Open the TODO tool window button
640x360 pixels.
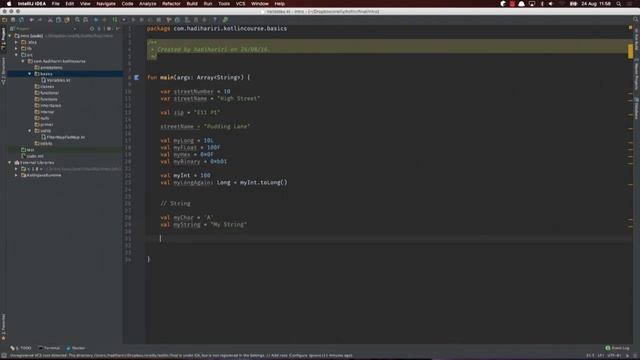tap(21, 348)
